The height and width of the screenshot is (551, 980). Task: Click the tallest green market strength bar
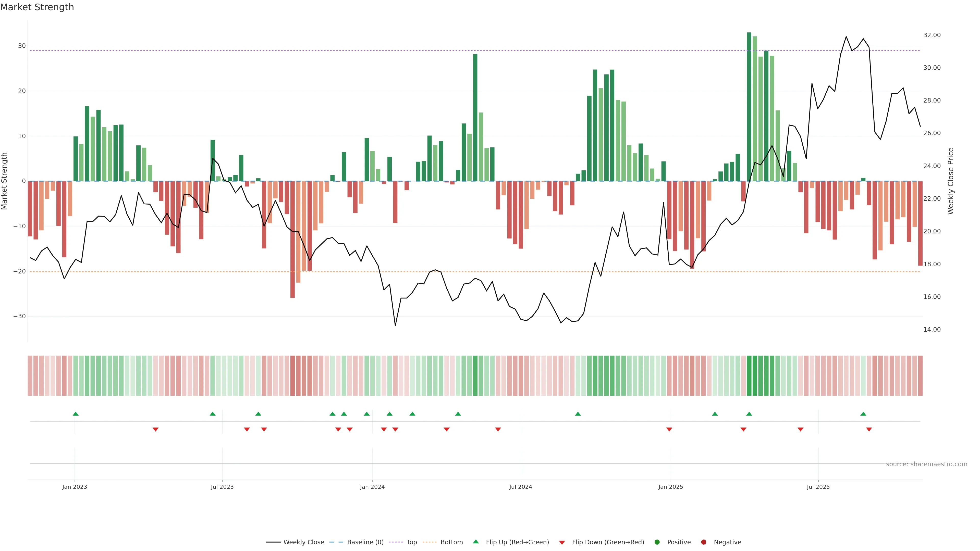click(749, 106)
